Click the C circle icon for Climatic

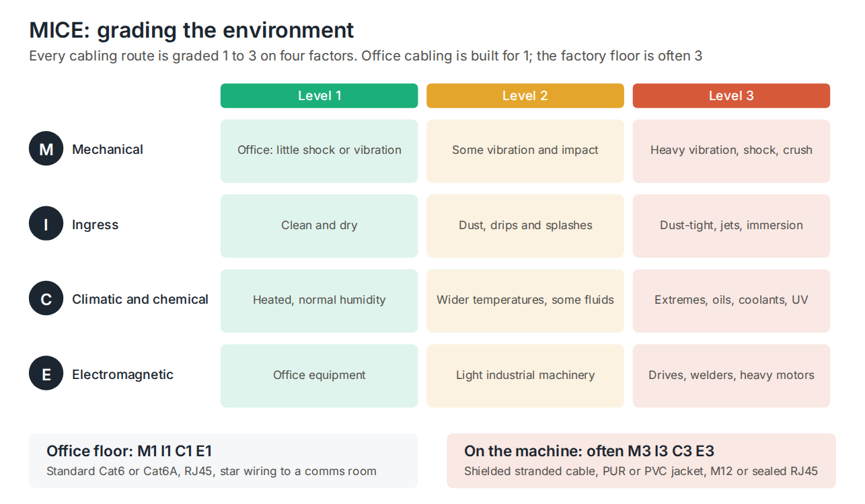pyautogui.click(x=46, y=299)
